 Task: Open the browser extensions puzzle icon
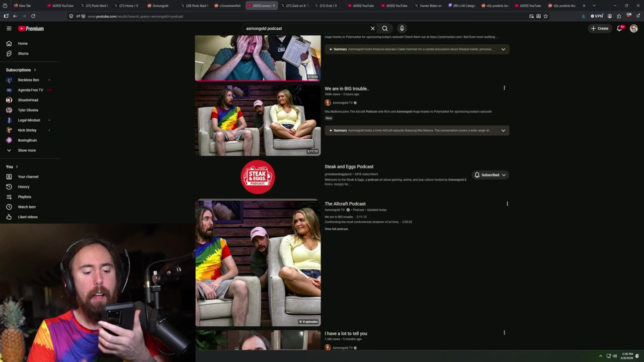[x=619, y=16]
